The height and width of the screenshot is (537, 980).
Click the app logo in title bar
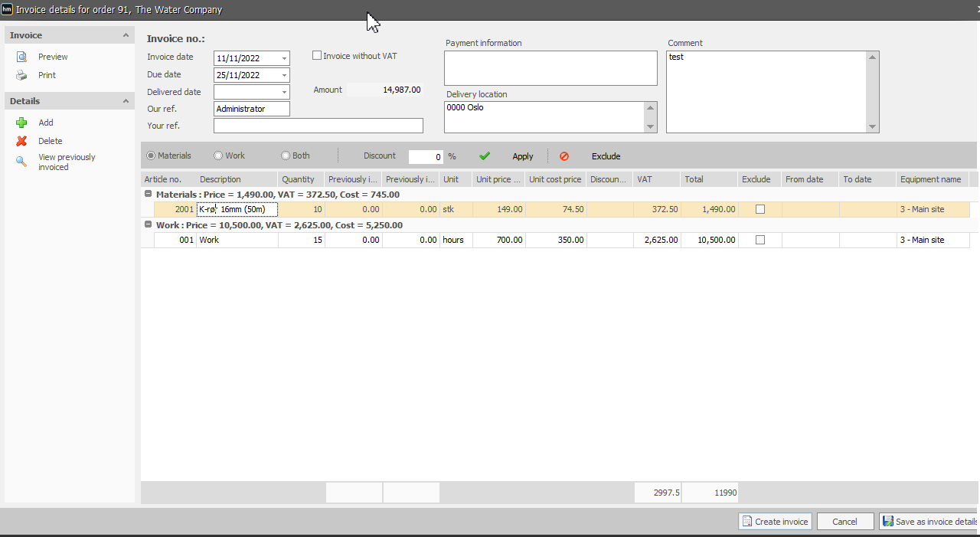(7, 9)
